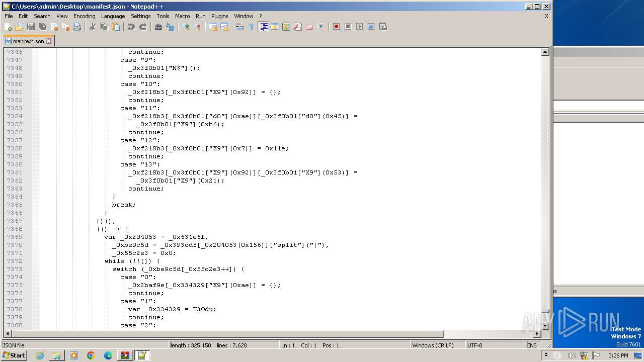Screen dimensions: 644x362
Task: Open the Run menu
Action: tap(201, 16)
